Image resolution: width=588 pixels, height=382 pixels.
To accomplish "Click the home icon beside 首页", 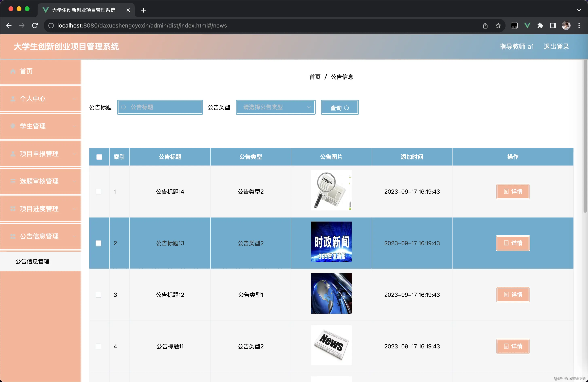I will (x=13, y=71).
